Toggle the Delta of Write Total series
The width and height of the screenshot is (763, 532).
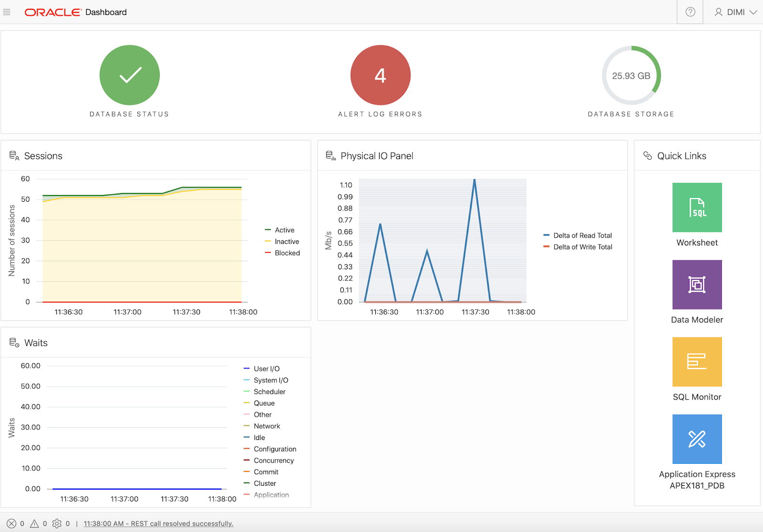[x=578, y=247]
